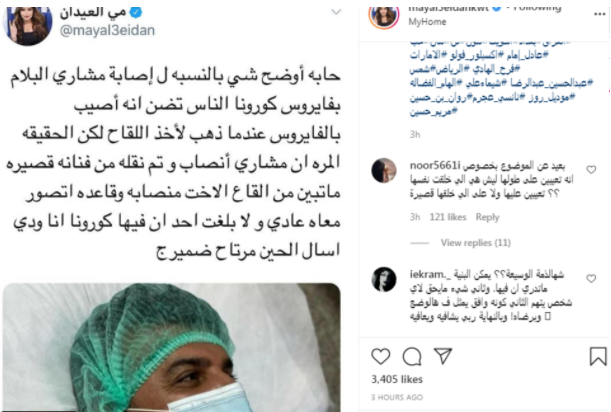Open the MyHome location link
The image size is (611, 412).
pyautogui.click(x=427, y=22)
